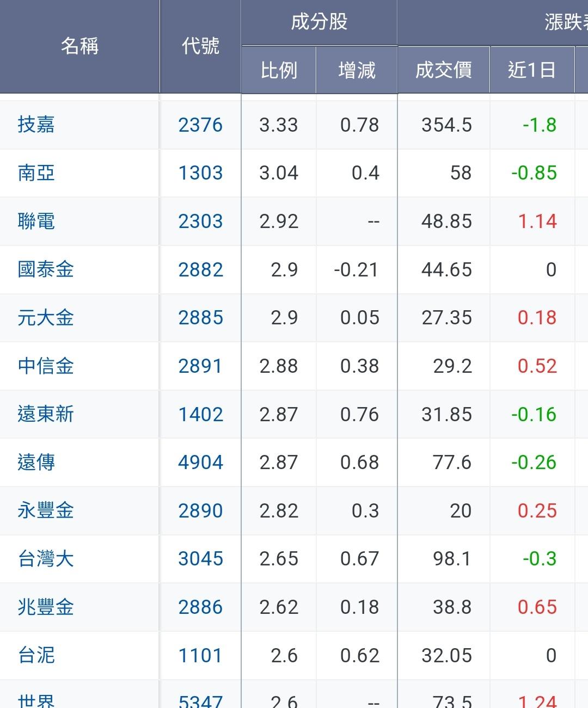Click stock code 2882
Image resolution: width=588 pixels, height=708 pixels.
pos(200,270)
